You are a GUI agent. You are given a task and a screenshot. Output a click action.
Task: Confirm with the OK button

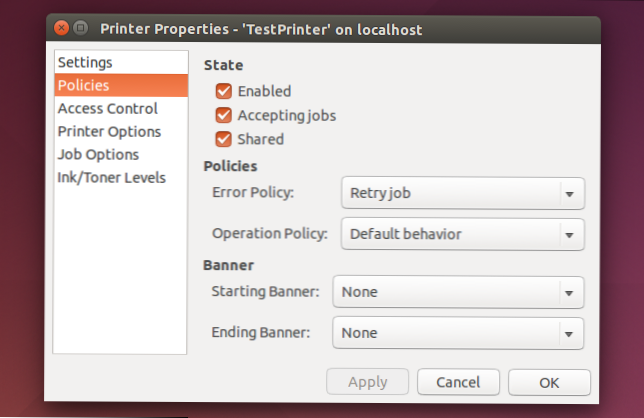click(549, 382)
